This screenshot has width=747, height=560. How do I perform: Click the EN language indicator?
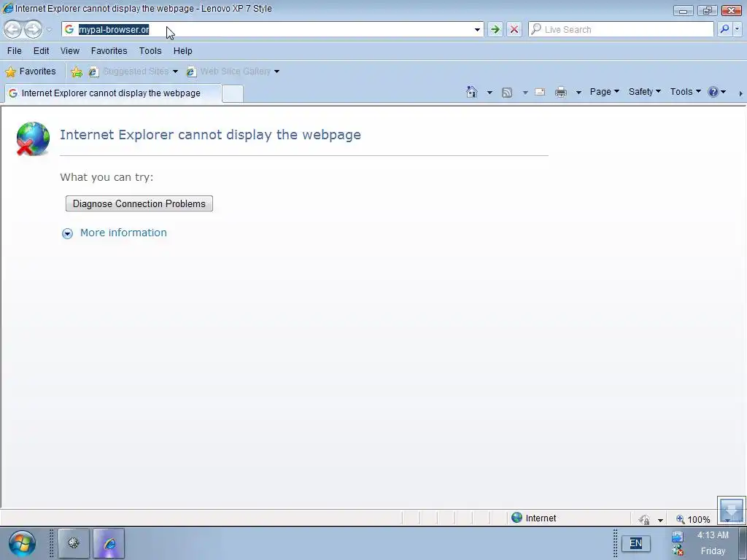coord(636,543)
